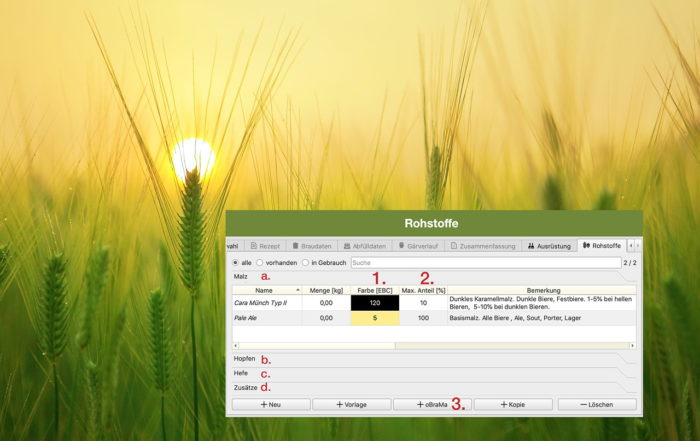This screenshot has height=441, width=700.
Task: Select the 'vorhanden' filter option
Action: pyautogui.click(x=260, y=262)
